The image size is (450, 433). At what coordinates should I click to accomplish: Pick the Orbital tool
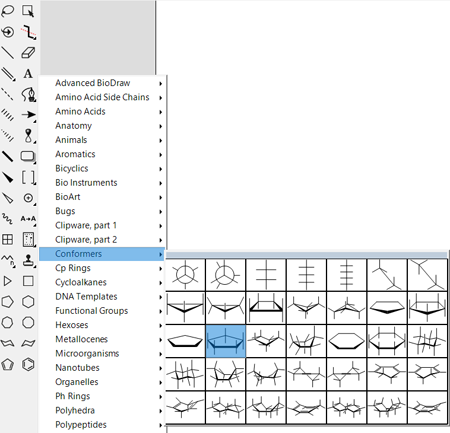click(29, 136)
